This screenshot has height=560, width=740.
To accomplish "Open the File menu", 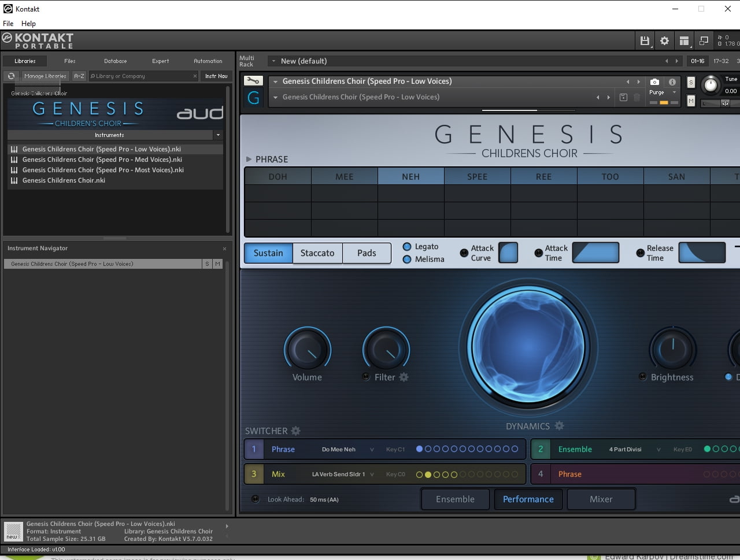I will [8, 24].
